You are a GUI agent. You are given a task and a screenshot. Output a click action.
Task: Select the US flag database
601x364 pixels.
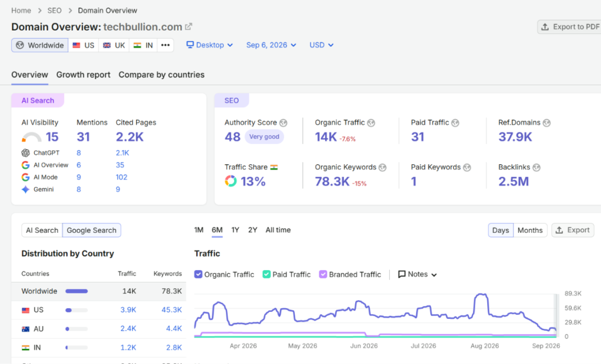83,45
